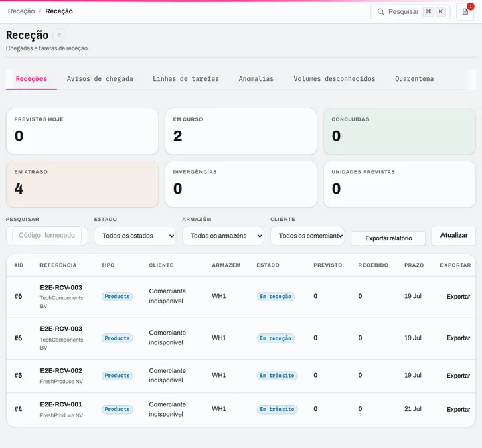Click the Prazo column header
This screenshot has width=482, height=448.
(414, 265)
